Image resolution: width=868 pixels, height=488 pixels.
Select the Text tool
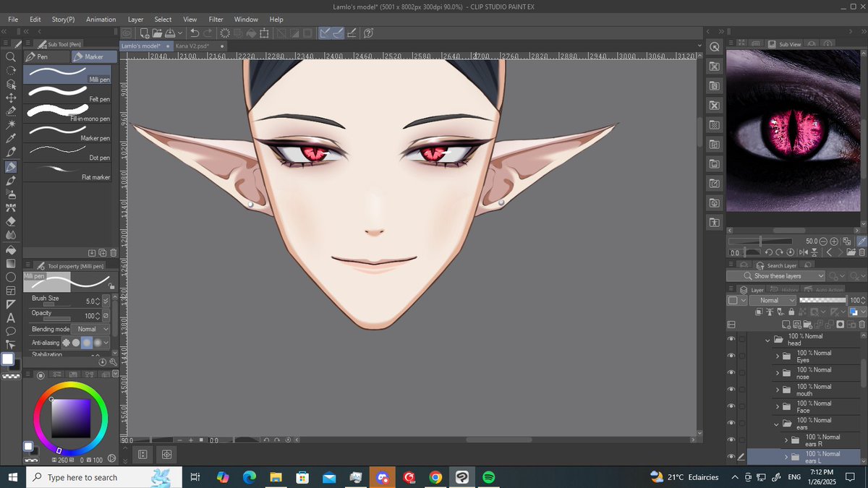tap(10, 317)
